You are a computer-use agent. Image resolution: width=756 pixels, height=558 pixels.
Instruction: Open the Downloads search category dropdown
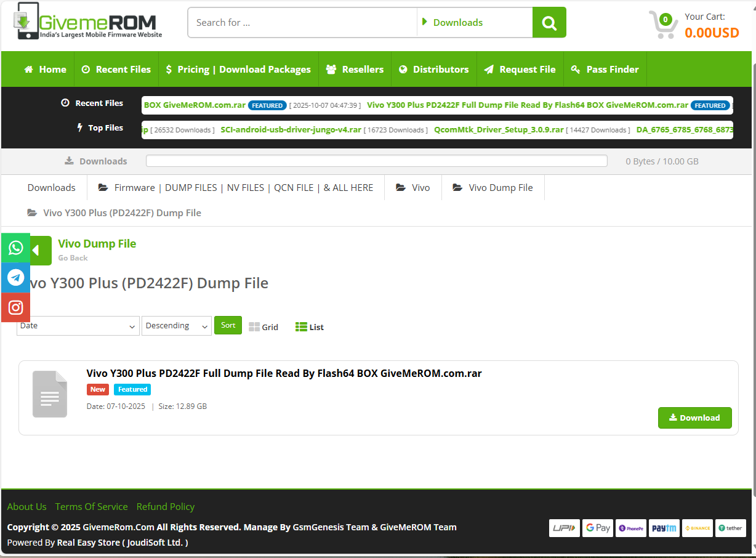tap(474, 23)
